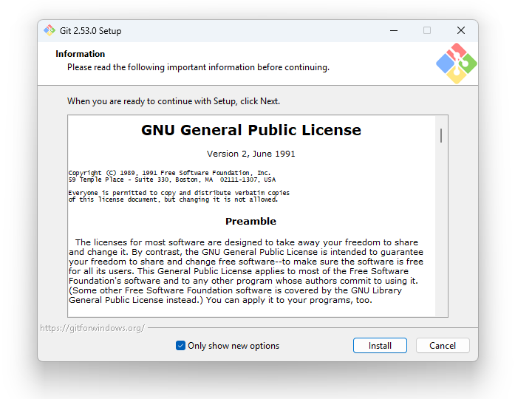Close the Git Setup window
The height and width of the screenshot is (399, 532).
461,30
